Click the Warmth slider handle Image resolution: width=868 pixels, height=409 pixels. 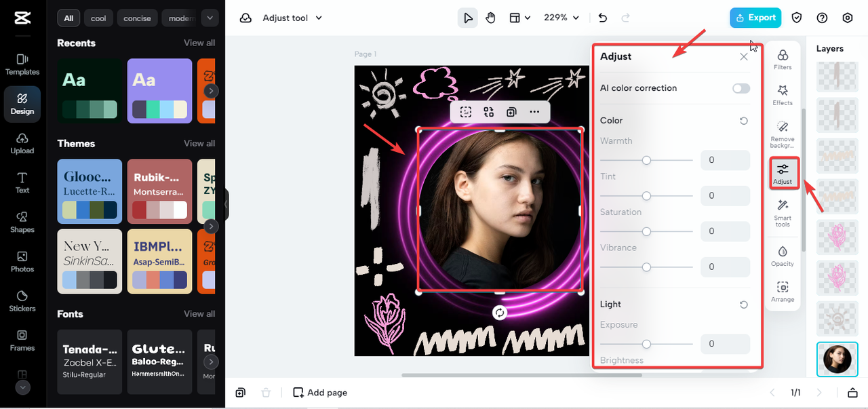(x=646, y=160)
